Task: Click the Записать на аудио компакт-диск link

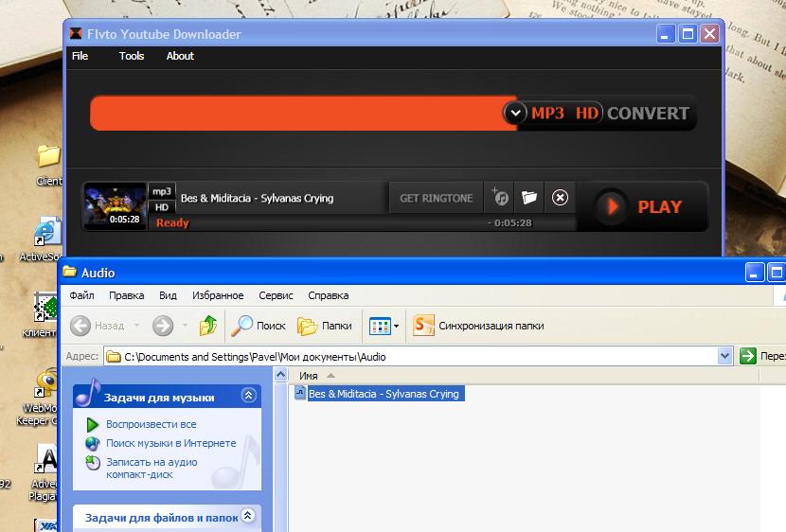Action: pyautogui.click(x=152, y=468)
